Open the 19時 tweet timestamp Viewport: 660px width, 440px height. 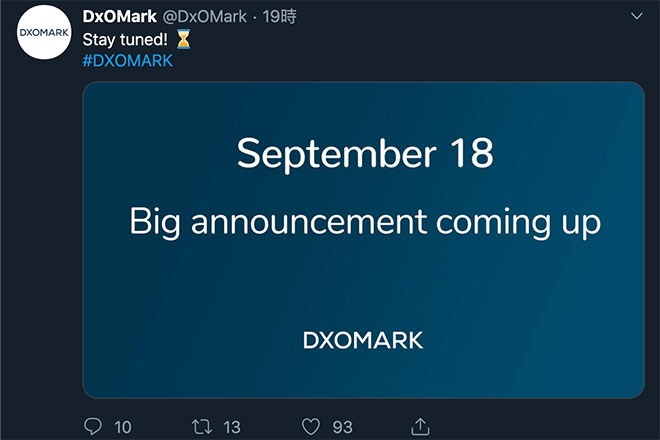(x=279, y=17)
